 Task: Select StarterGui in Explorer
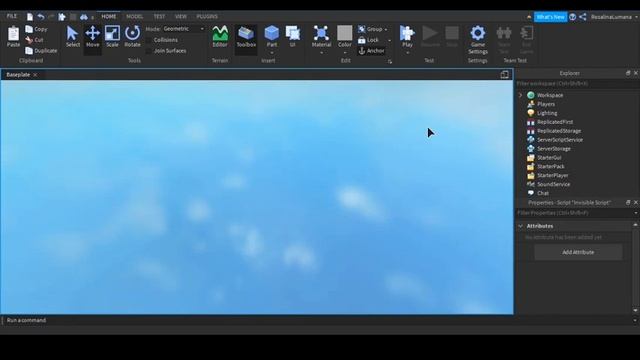tap(549, 158)
